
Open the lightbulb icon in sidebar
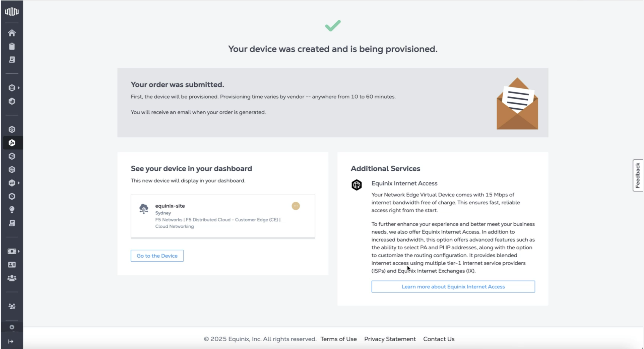click(x=12, y=210)
